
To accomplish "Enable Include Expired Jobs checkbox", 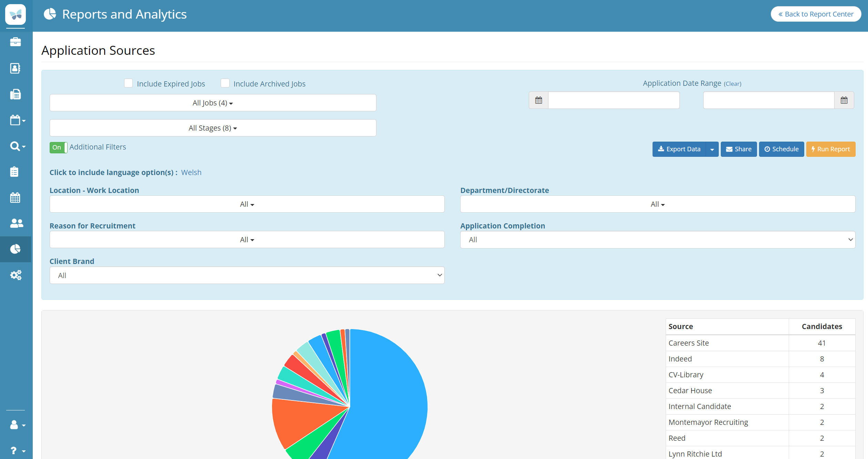I will pos(129,83).
